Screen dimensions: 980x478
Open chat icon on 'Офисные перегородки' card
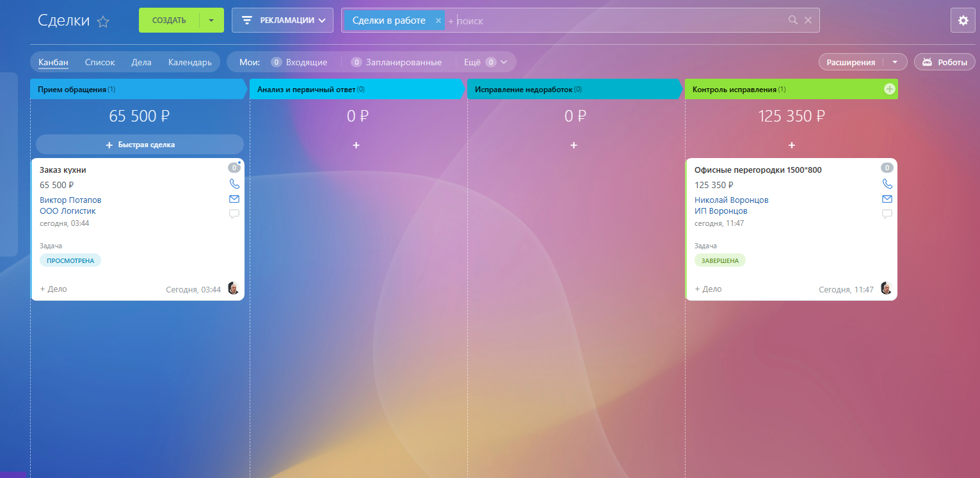click(887, 214)
